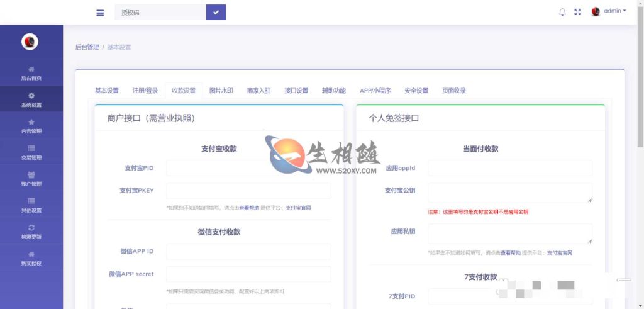Click the 微信支付收款 section title

[219, 232]
